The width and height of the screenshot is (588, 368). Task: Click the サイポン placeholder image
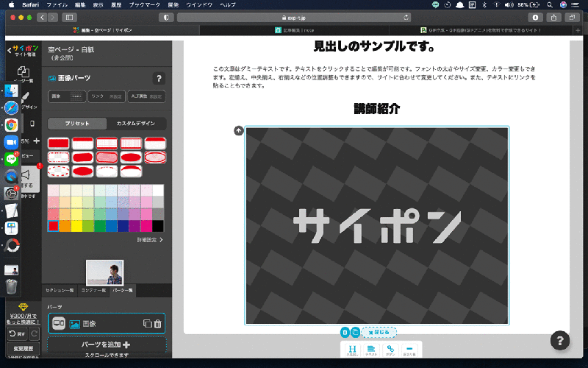click(x=377, y=226)
